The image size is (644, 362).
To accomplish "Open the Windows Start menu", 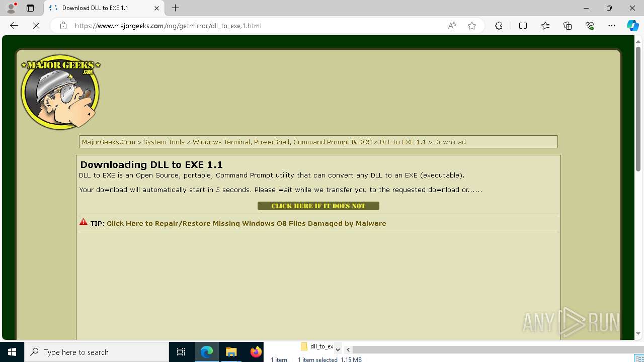I will pos(12,352).
